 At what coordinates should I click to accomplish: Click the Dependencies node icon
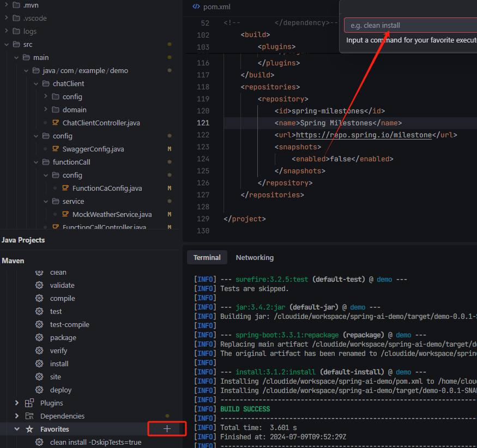click(x=29, y=416)
